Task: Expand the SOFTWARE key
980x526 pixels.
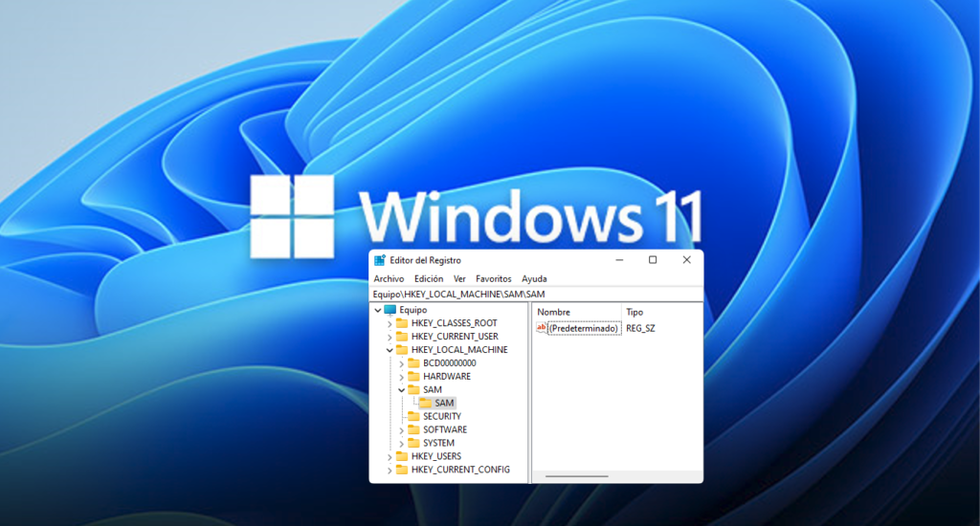Action: (x=401, y=430)
